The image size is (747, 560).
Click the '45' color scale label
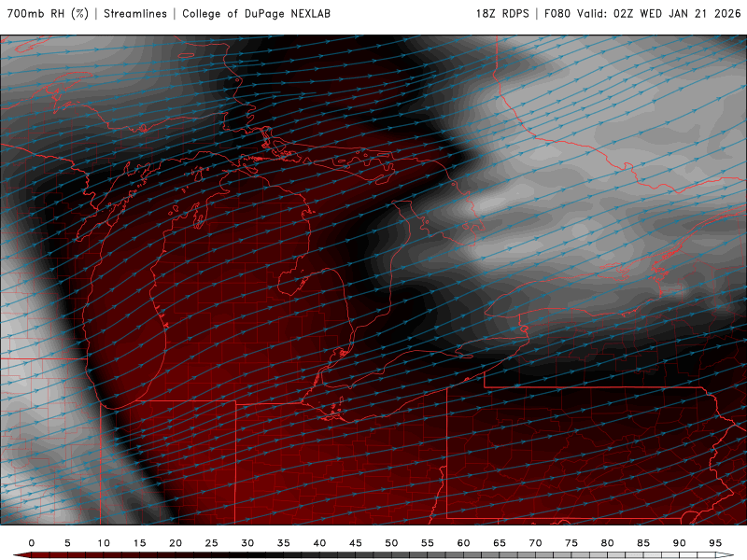356,543
